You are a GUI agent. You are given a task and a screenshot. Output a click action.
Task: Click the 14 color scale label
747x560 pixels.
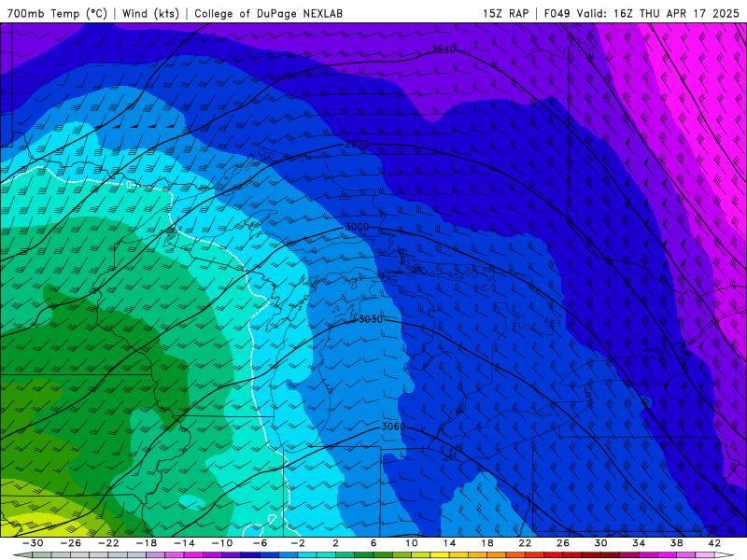click(x=449, y=543)
